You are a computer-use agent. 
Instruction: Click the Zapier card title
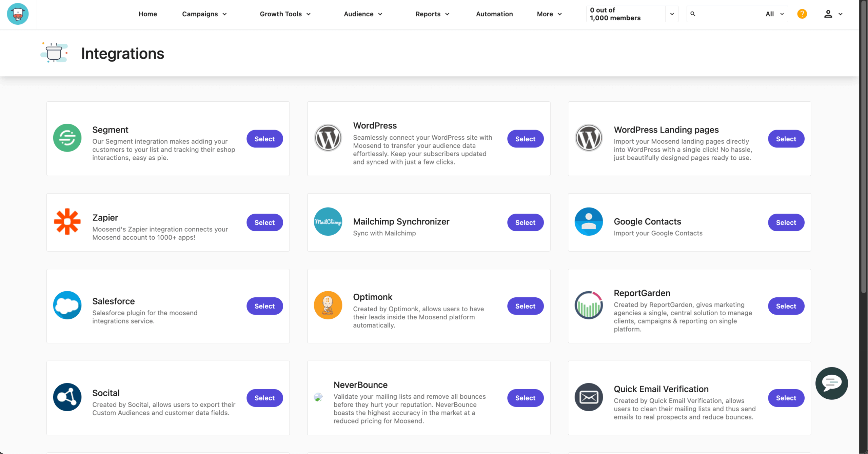(x=105, y=217)
